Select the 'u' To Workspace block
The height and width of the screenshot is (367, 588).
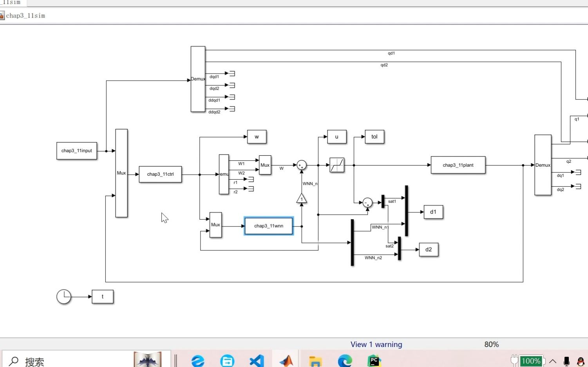pos(337,137)
